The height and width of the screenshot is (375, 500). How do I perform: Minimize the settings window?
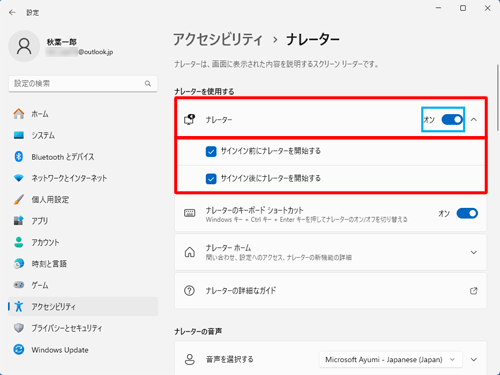438,8
